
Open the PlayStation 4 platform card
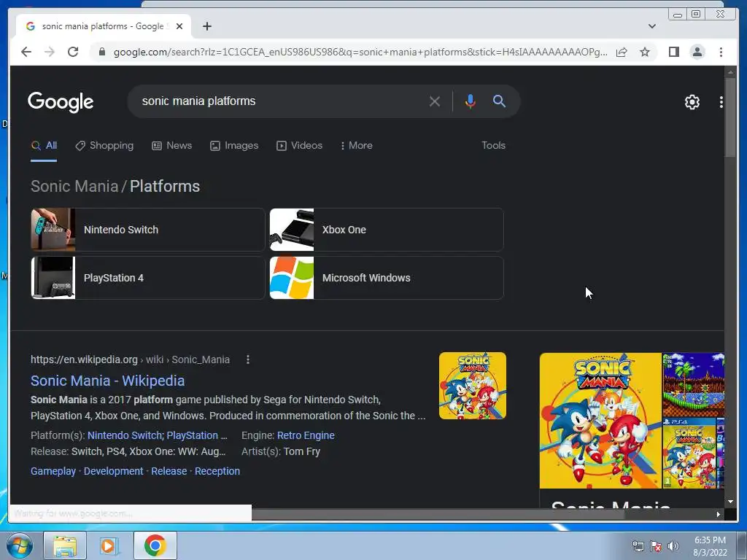[147, 278]
